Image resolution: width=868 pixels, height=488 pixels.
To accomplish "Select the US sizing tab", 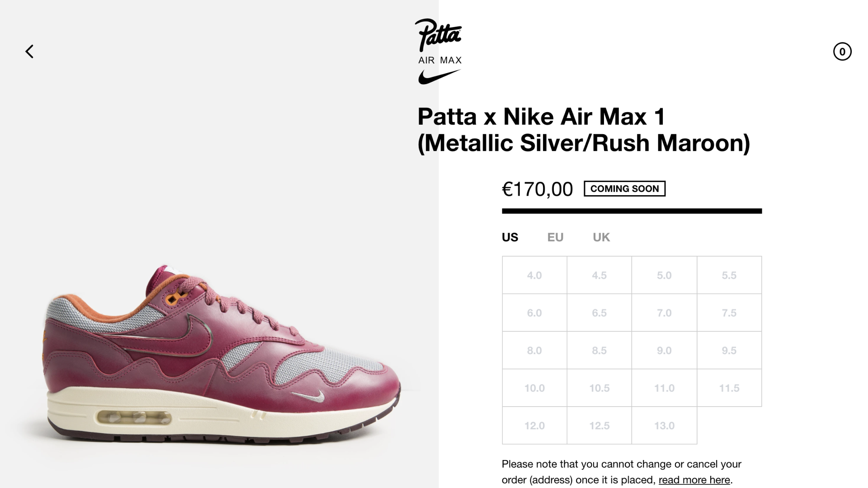I will tap(510, 237).
